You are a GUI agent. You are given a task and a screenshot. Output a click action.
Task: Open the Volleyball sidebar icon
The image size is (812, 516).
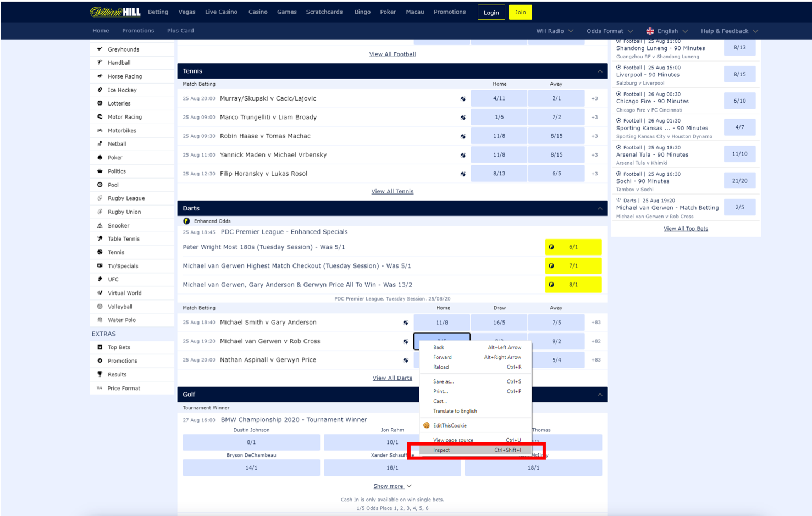coord(100,306)
